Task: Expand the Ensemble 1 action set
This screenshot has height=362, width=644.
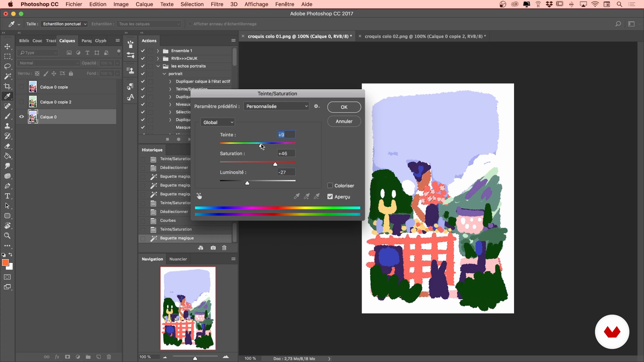Action: (158, 51)
